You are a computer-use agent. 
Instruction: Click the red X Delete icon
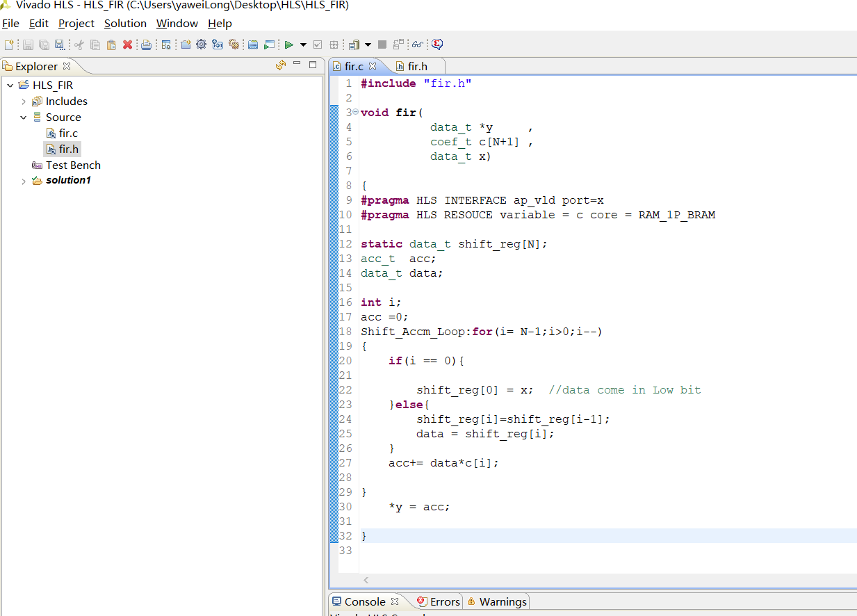127,44
